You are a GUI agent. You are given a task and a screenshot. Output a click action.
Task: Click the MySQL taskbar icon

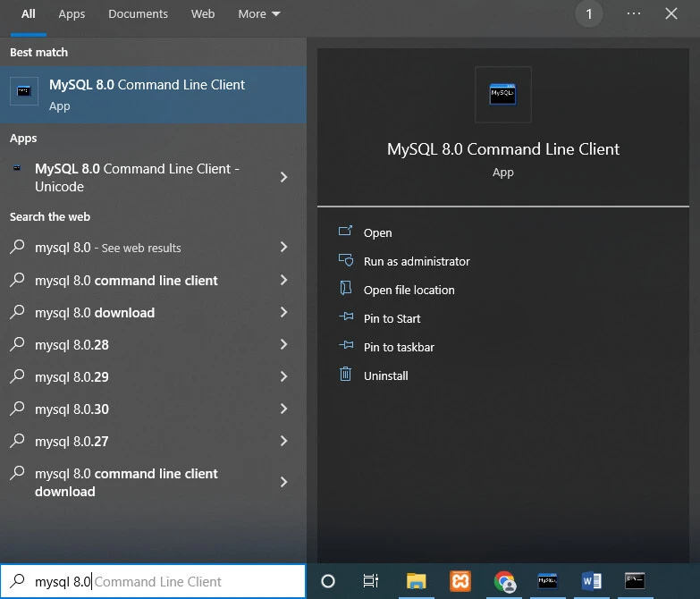548,581
